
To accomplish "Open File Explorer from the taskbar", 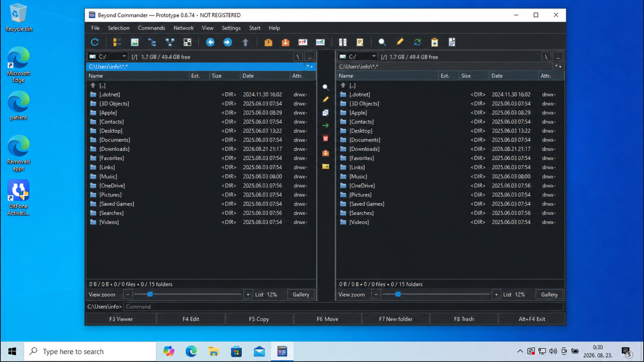I will click(213, 351).
